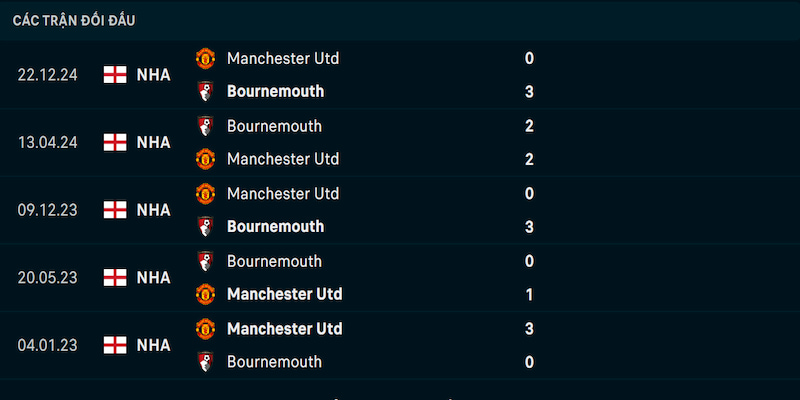Click Bournemouth crest in 13.04.24 match
The image size is (800, 400).
coord(205,126)
